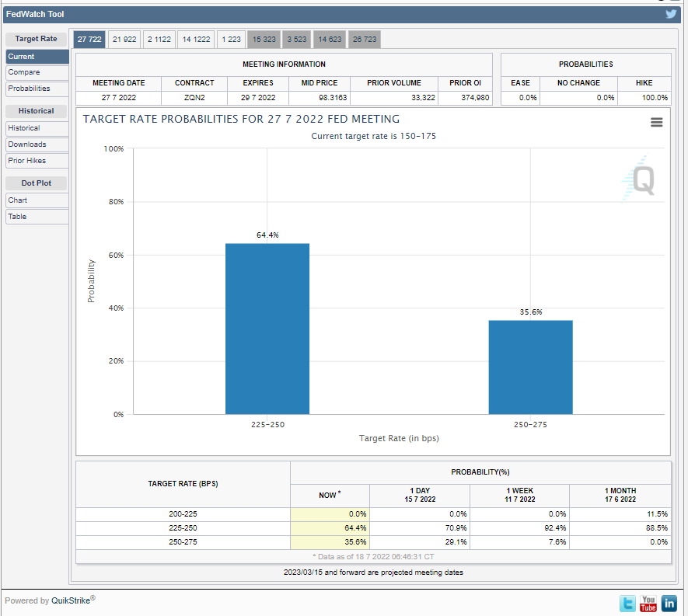
Task: Click the QuikStrike Q watermark logo
Action: click(x=641, y=180)
